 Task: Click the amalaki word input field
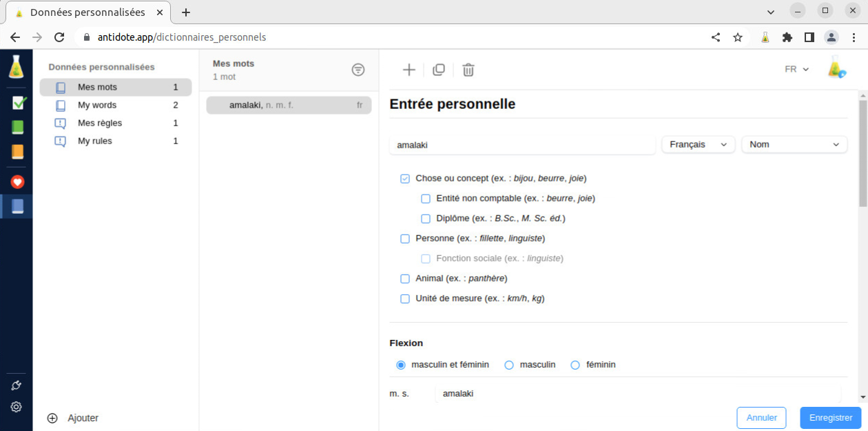[522, 145]
